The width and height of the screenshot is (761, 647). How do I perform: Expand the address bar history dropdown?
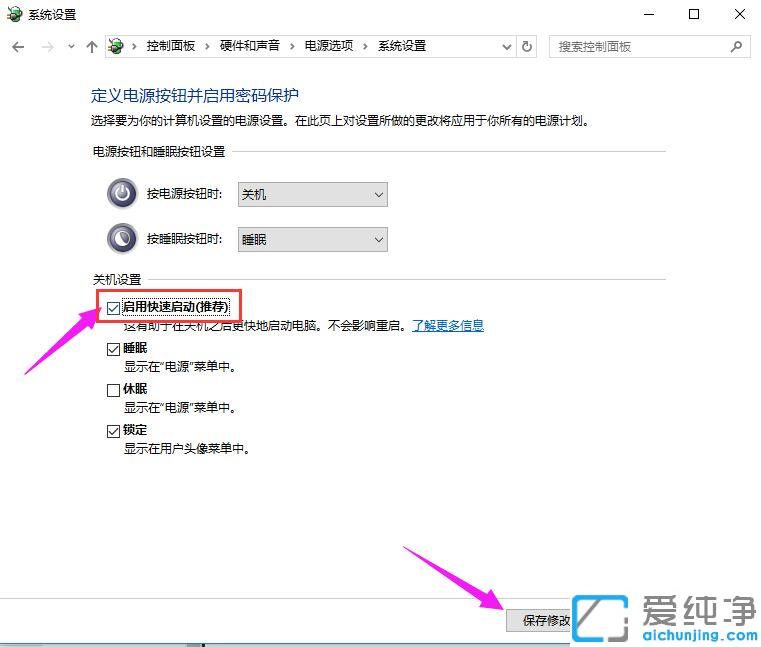click(505, 47)
